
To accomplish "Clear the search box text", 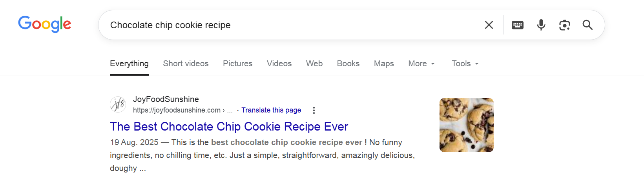I will point(489,25).
